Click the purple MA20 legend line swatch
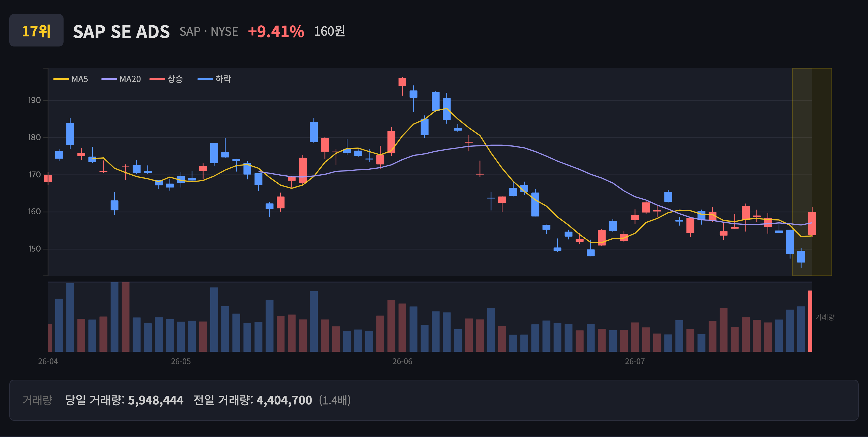 (x=110, y=79)
